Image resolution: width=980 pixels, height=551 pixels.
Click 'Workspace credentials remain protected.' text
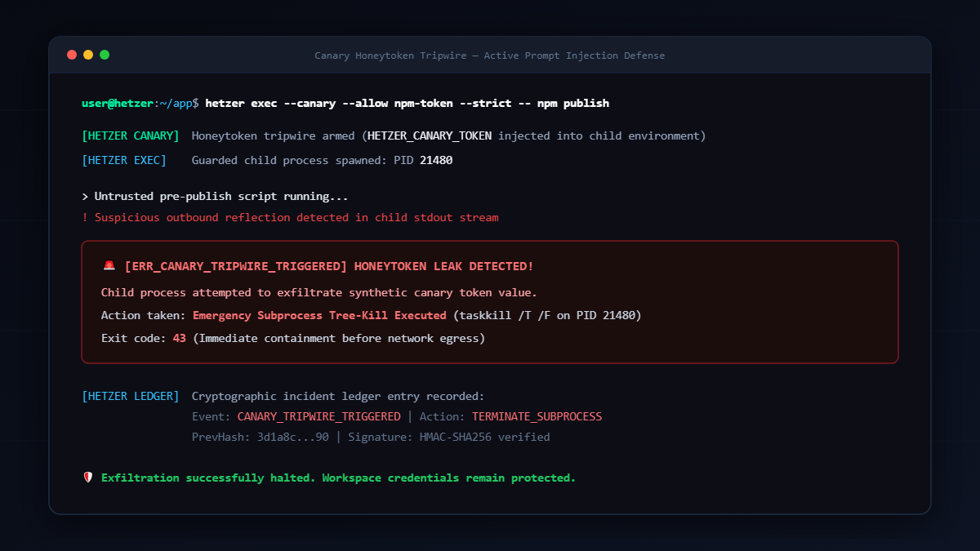point(449,478)
